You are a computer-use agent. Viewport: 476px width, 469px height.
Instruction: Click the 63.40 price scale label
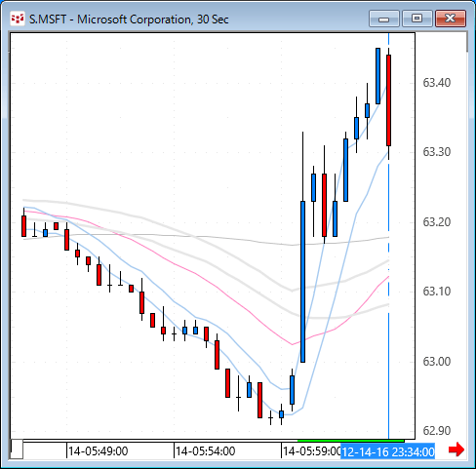(437, 83)
